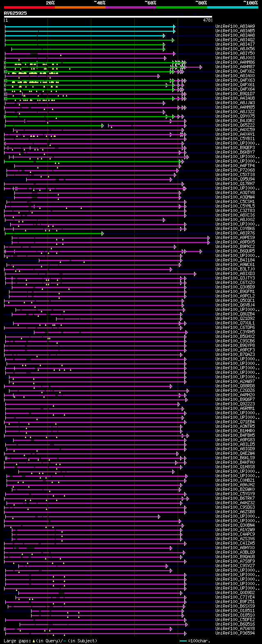This screenshot has width=262, height=644.
Task: Click UniRef100_Q71EB4 label
Action: [235, 422]
